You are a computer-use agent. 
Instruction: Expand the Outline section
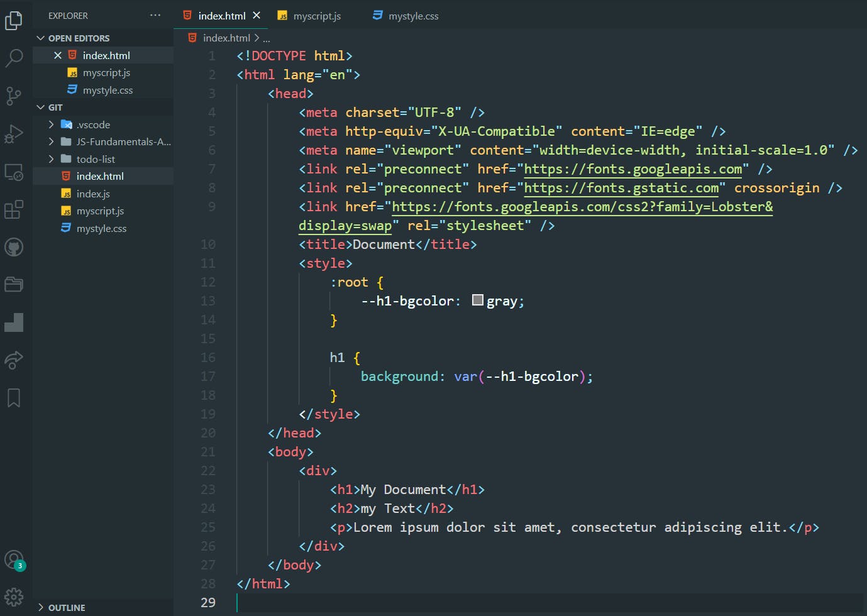tap(41, 607)
